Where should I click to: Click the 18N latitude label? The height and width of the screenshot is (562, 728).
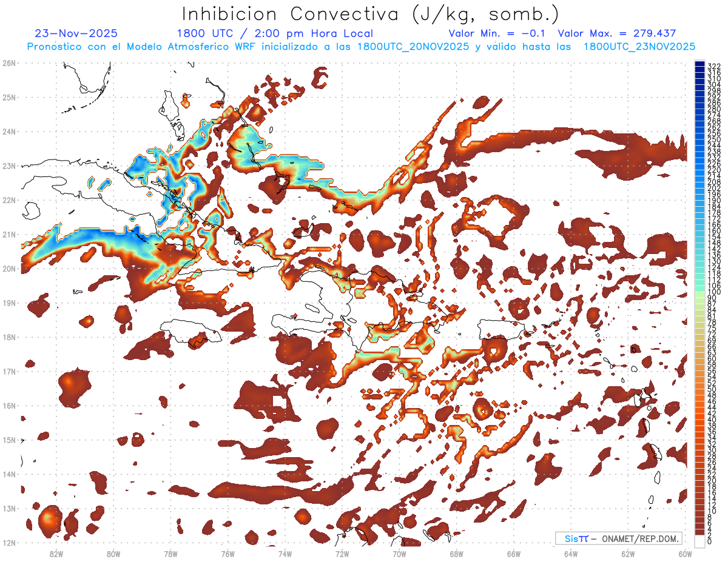tap(8, 337)
